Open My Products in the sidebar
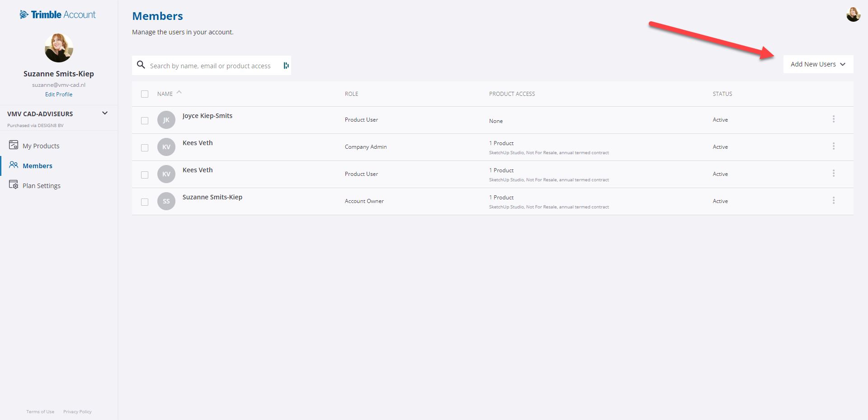868x420 pixels. tap(41, 146)
